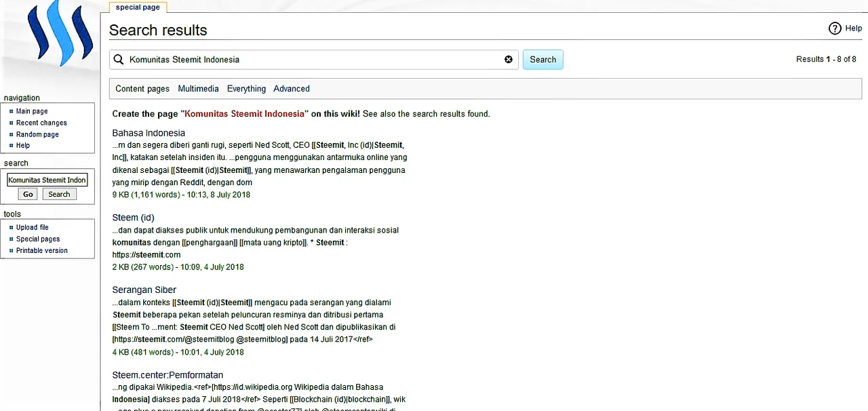
Task: Open Special pages link
Action: [x=38, y=239]
